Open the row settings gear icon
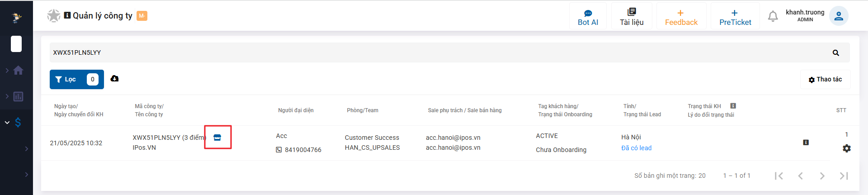Screen dimensions: 868x195 point(847,148)
